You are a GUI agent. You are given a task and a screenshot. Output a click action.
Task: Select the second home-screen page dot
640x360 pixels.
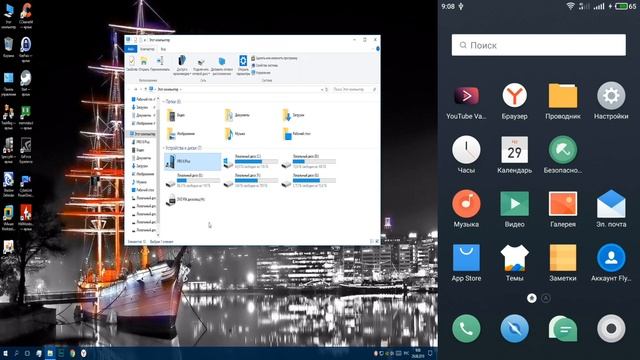546,298
